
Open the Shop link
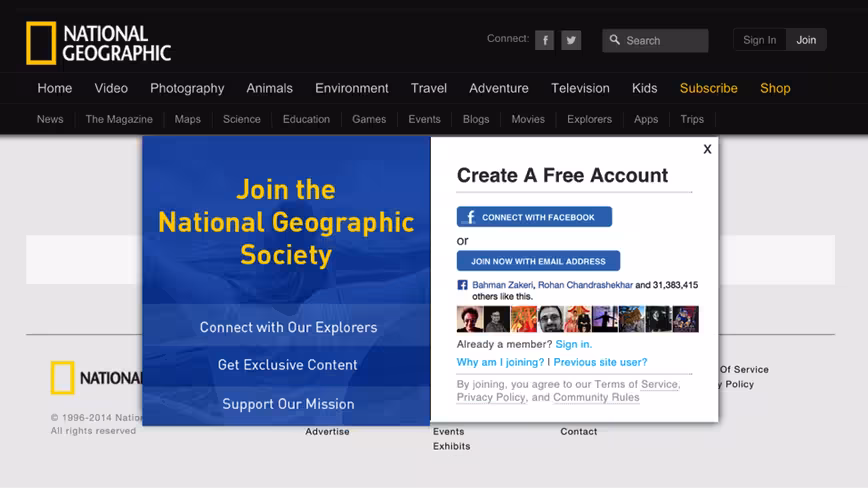point(775,89)
